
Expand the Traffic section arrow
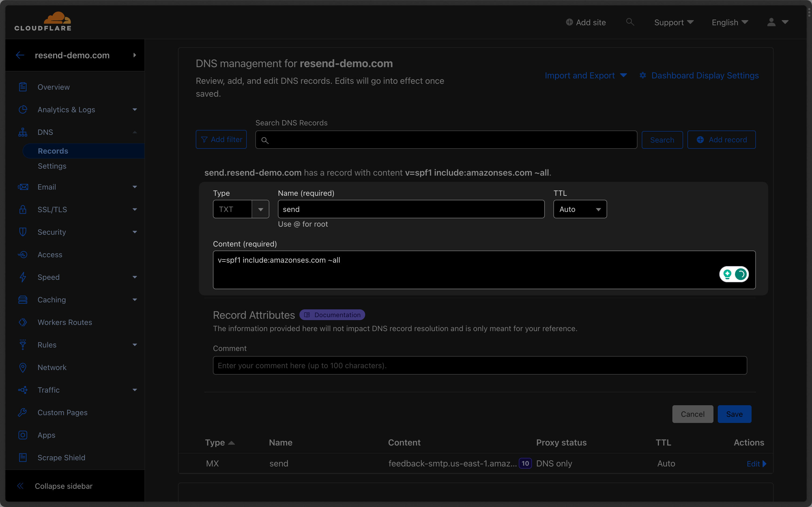pyautogui.click(x=135, y=390)
